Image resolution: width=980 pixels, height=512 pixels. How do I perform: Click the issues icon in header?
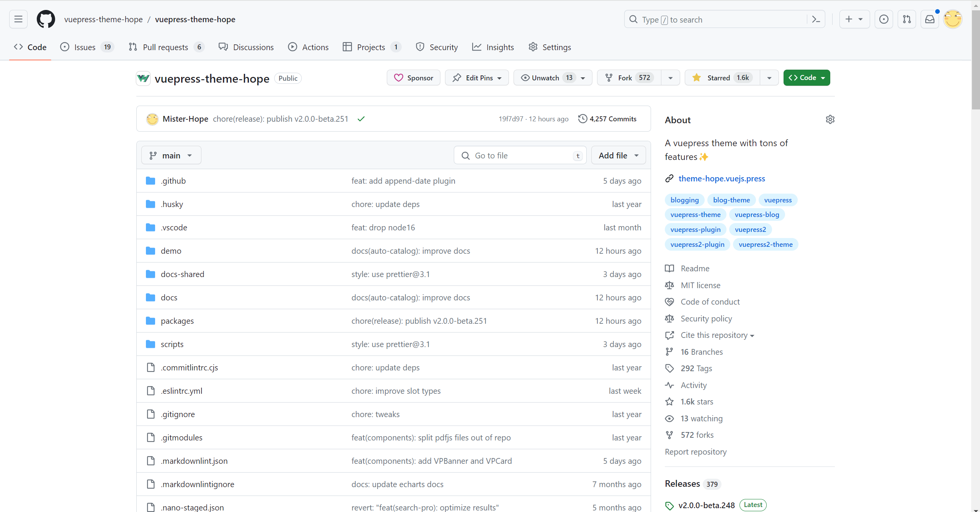click(884, 19)
